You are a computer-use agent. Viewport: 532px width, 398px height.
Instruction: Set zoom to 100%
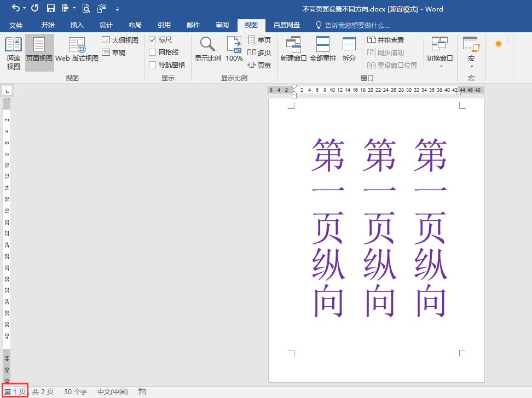click(234, 50)
